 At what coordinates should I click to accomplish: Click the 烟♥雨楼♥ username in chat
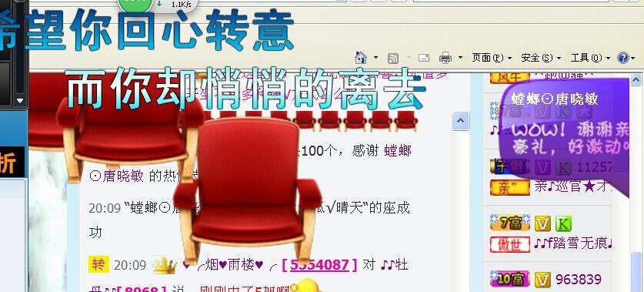(234, 265)
